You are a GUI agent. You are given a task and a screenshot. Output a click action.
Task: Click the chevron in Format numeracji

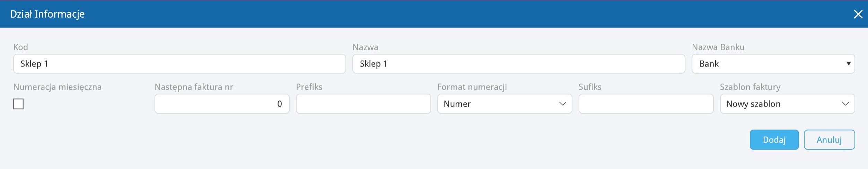point(563,104)
